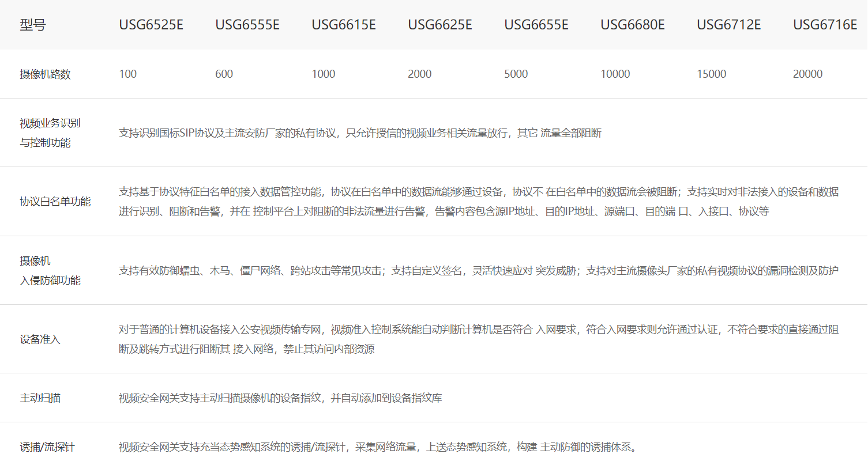Click the 主动扫描 description text
Image resolution: width=868 pixels, height=469 pixels.
pos(280,398)
